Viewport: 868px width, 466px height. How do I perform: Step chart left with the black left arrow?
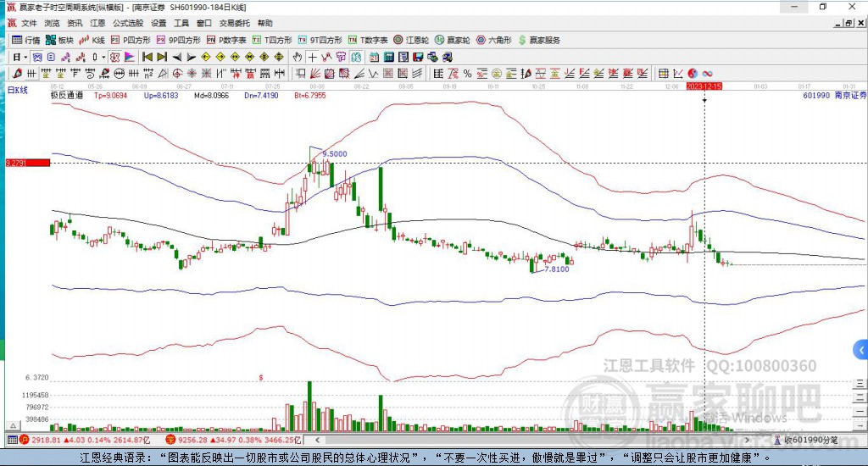tap(176, 57)
